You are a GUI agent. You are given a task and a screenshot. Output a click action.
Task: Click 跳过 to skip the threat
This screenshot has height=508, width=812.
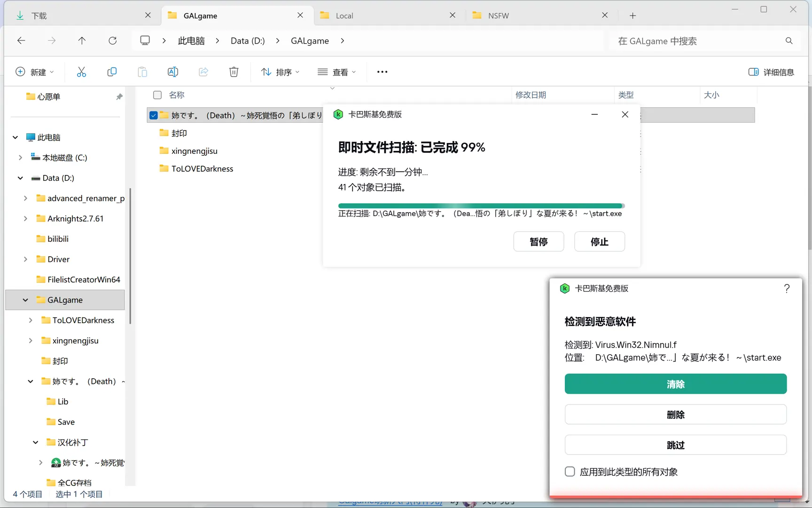click(x=676, y=445)
